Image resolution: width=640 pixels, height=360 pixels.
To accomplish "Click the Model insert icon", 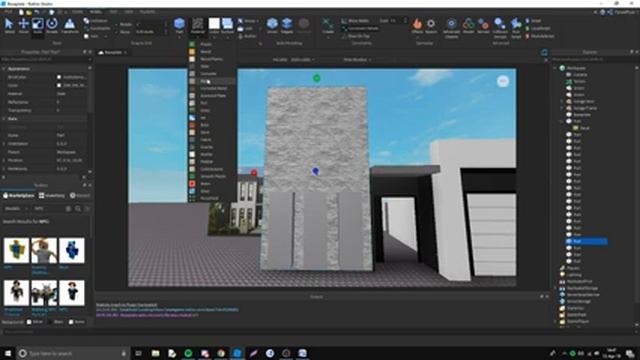I will pyautogui.click(x=469, y=25).
